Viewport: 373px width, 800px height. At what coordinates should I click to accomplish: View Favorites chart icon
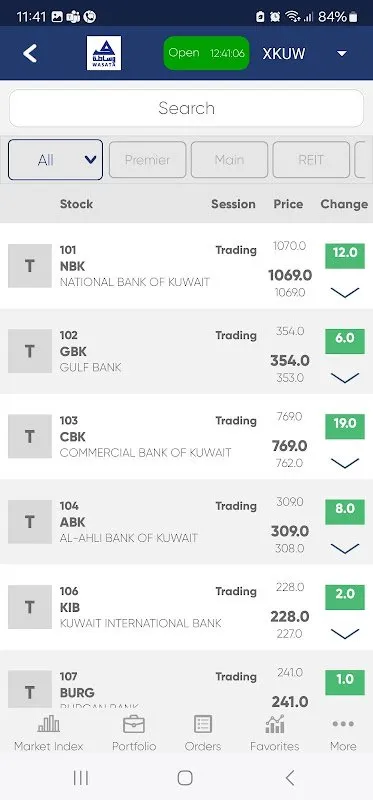coord(275,723)
